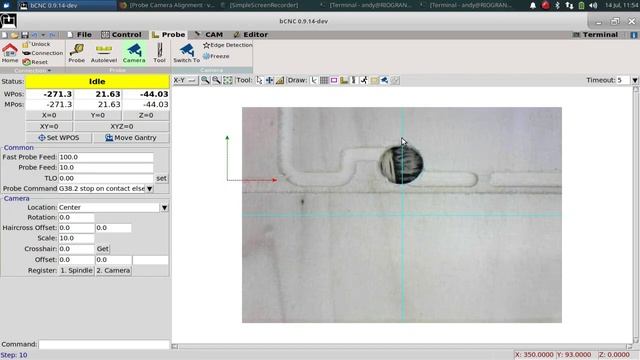The width and height of the screenshot is (640, 360).
Task: Click Move Gantry button
Action: tap(131, 138)
